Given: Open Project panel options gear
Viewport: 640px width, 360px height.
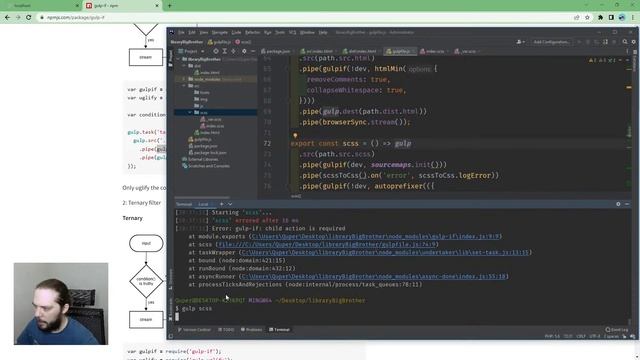Looking at the screenshot, I should (244, 51).
